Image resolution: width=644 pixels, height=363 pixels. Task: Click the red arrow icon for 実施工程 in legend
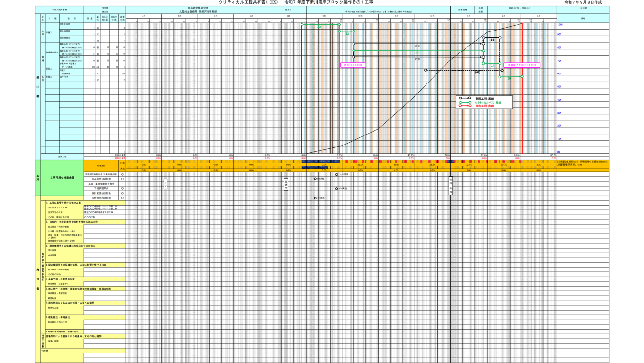pyautogui.click(x=465, y=106)
